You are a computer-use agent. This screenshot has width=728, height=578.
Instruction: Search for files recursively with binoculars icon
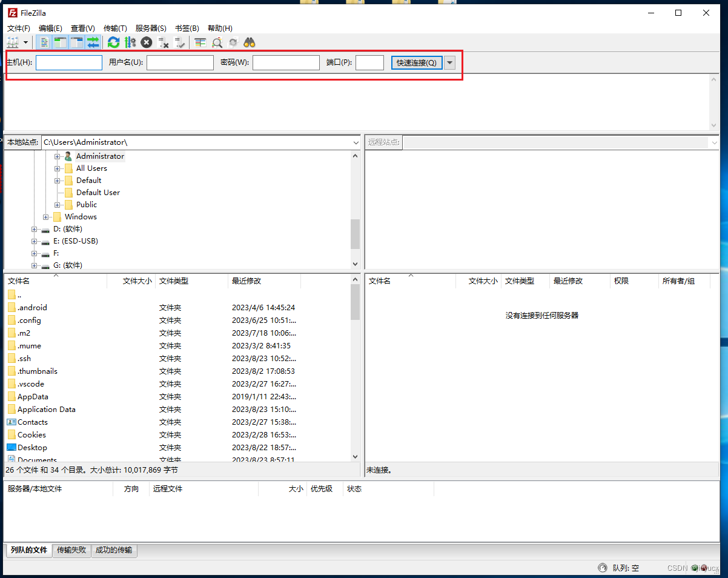250,42
